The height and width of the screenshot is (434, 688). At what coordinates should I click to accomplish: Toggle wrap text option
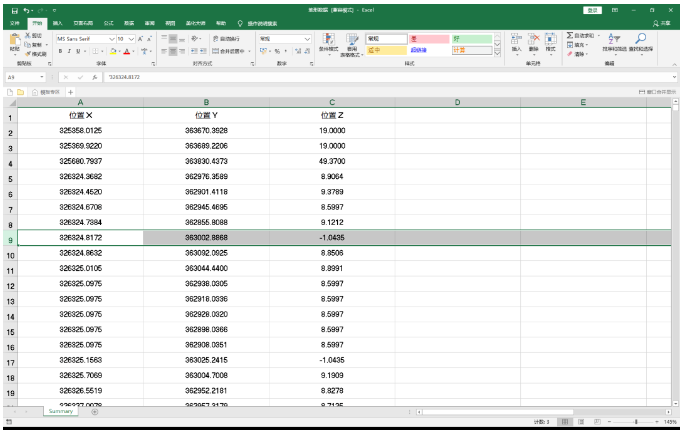click(226, 39)
